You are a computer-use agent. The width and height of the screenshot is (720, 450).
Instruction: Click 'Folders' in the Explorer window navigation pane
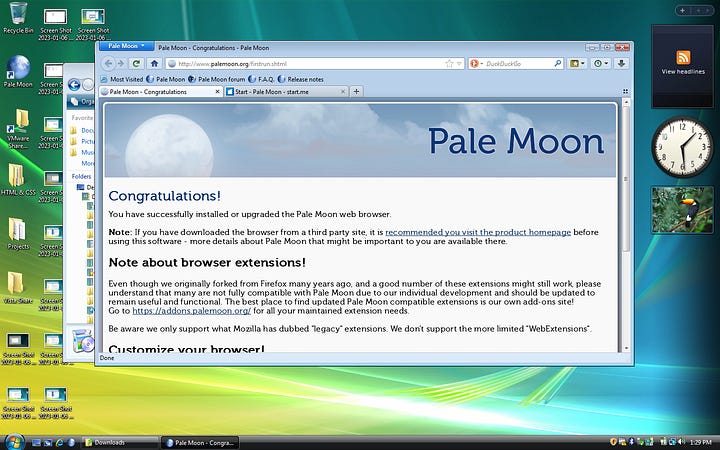pyautogui.click(x=81, y=176)
